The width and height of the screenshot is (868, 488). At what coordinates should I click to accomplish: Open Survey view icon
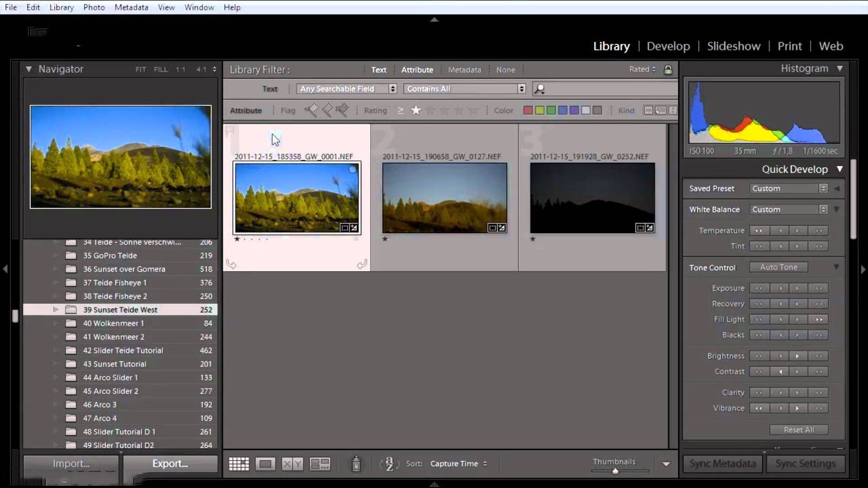(320, 464)
